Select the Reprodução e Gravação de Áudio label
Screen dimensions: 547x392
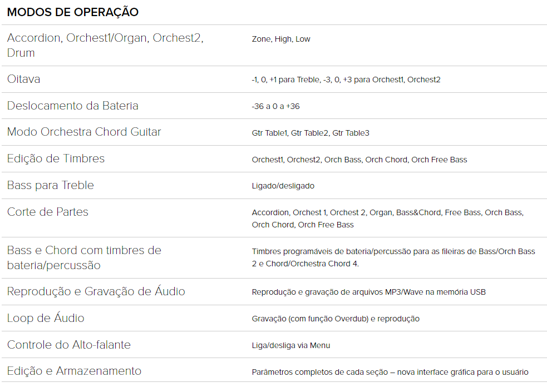(x=96, y=291)
